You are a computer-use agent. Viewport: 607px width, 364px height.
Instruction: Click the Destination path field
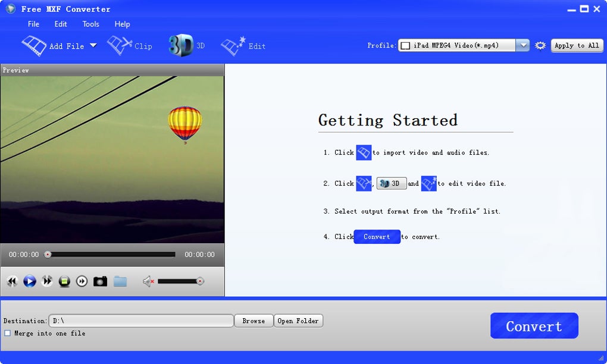[x=141, y=321]
